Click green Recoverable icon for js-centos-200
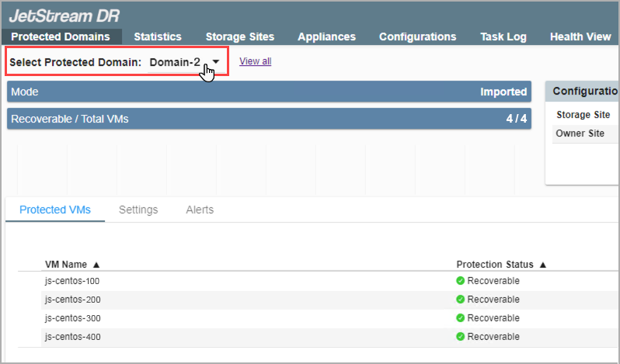The width and height of the screenshot is (620, 364). pyautogui.click(x=461, y=300)
